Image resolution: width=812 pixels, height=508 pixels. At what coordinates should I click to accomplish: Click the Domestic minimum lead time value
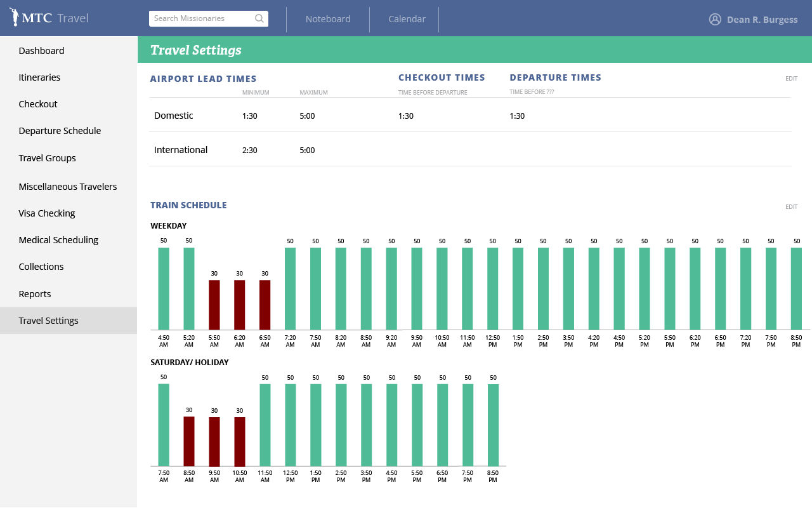[250, 116]
